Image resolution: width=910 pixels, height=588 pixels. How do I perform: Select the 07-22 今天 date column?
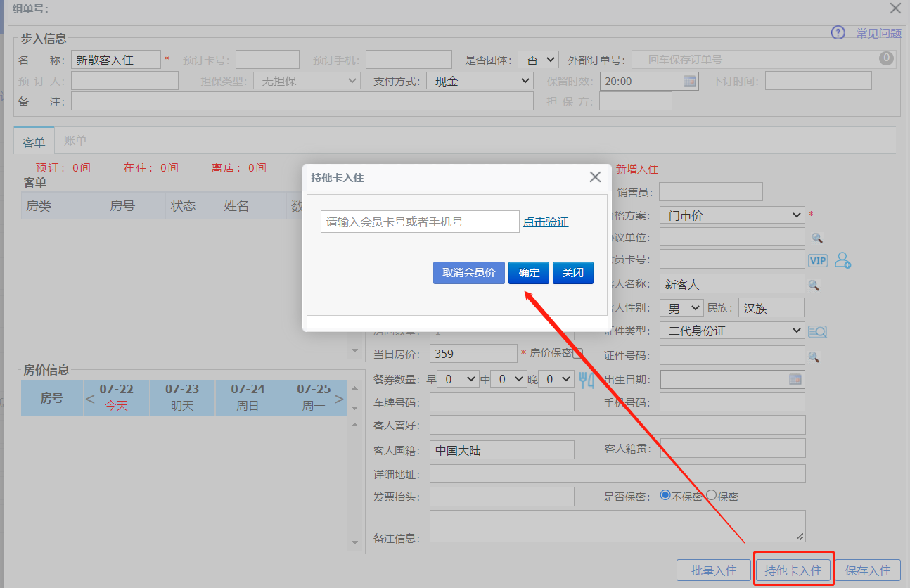pos(116,398)
